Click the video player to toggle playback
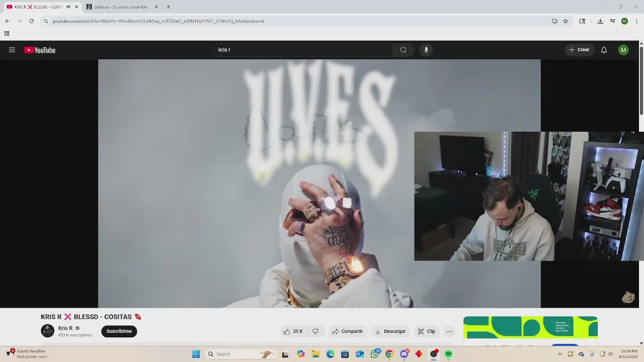644x362 pixels. (256, 184)
